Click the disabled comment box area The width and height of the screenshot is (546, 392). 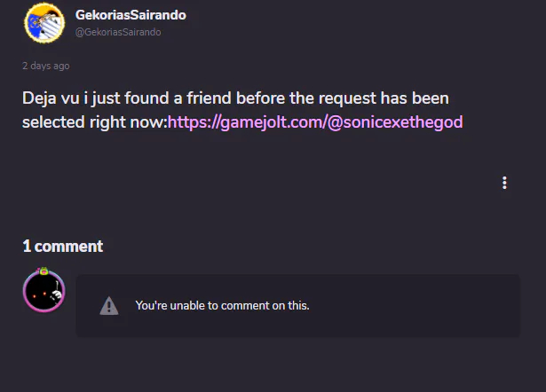coord(297,305)
